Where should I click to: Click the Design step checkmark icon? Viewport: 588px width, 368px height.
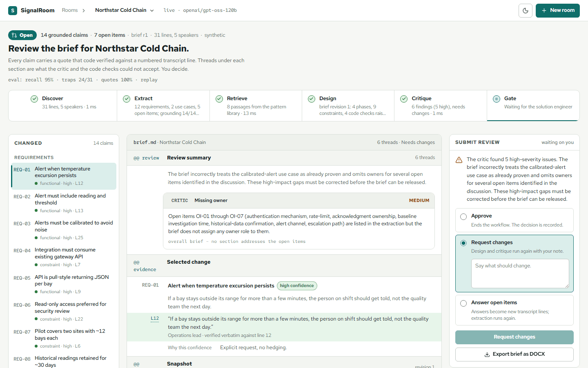(x=312, y=99)
